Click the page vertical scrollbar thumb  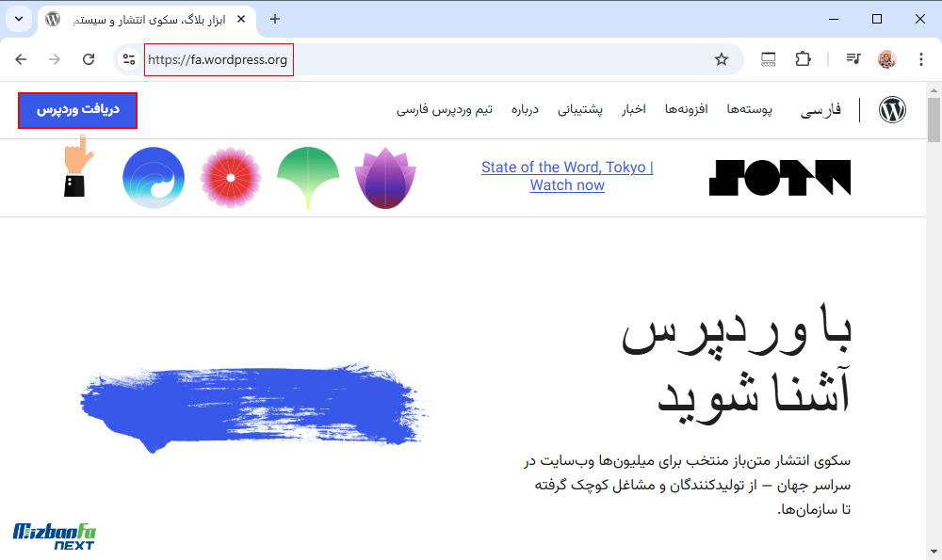coord(934,120)
